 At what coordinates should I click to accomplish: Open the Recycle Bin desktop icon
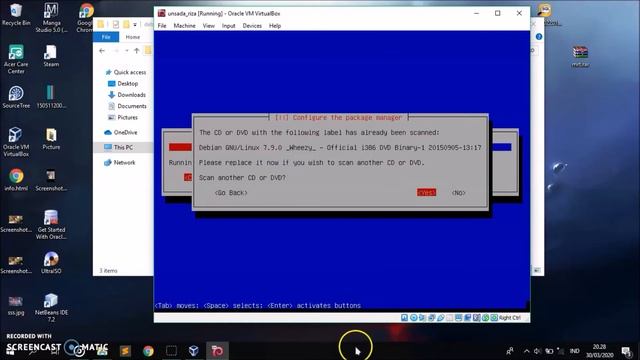coord(16,15)
